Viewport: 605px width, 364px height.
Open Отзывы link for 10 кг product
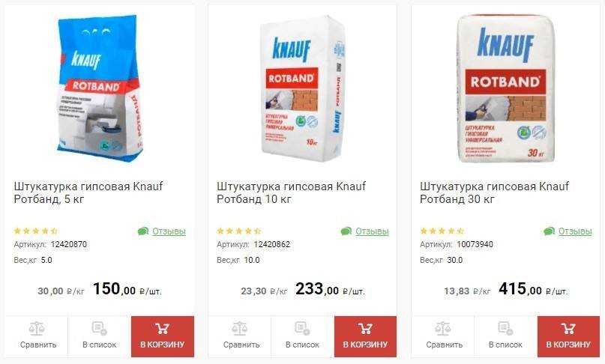[x=372, y=231]
